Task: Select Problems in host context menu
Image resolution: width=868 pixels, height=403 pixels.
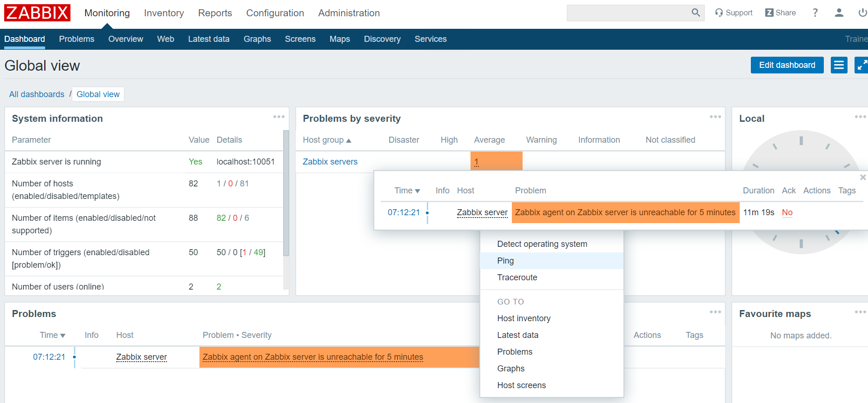Action: point(551,352)
